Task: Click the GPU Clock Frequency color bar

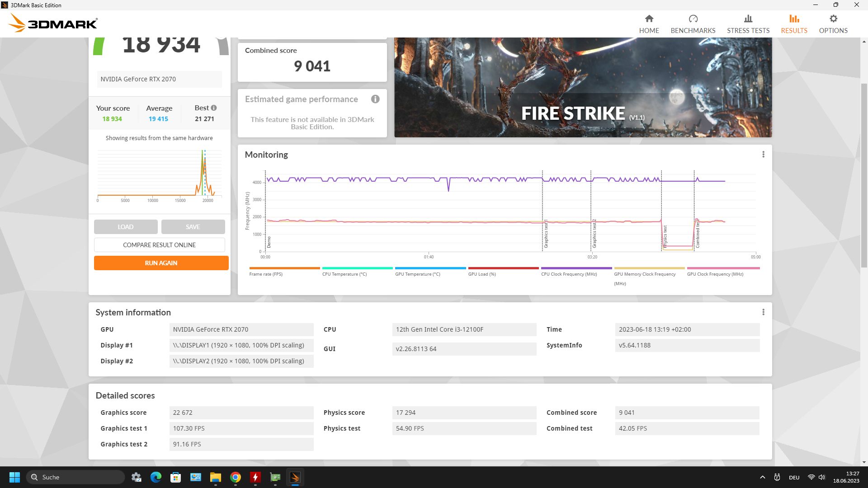Action: pyautogui.click(x=723, y=268)
